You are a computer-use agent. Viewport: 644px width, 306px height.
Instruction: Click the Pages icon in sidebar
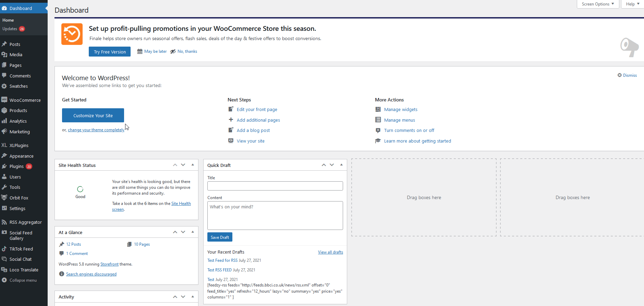click(4, 65)
